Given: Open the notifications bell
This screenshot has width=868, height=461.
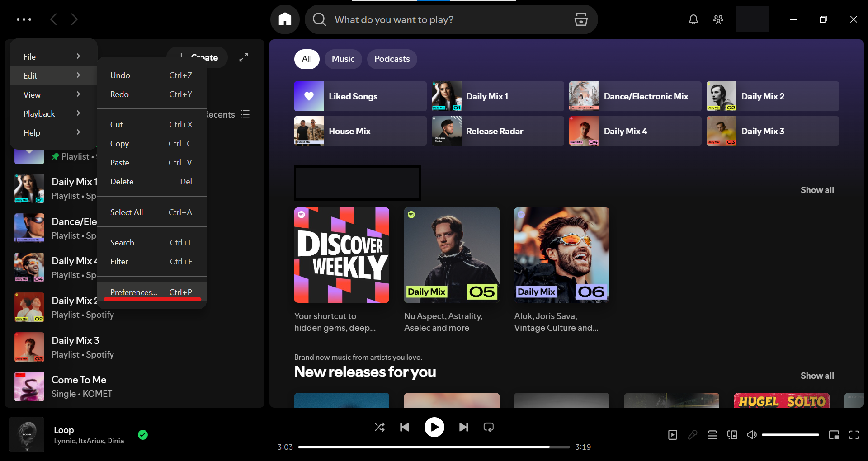Looking at the screenshot, I should (693, 19).
